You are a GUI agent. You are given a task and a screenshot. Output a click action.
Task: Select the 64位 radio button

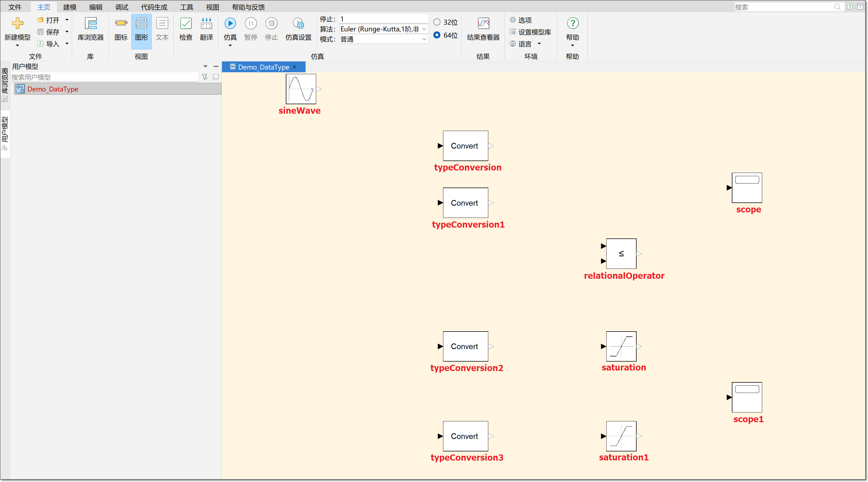[437, 35]
